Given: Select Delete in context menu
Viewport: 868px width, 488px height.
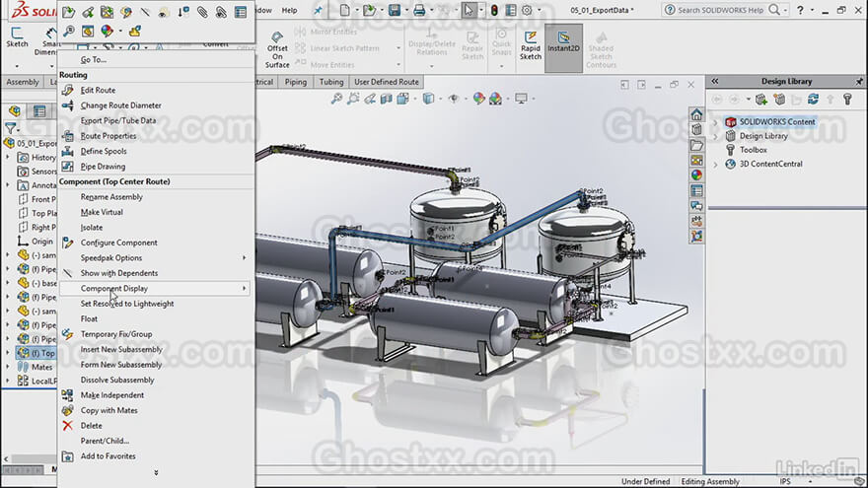Looking at the screenshot, I should pos(92,426).
